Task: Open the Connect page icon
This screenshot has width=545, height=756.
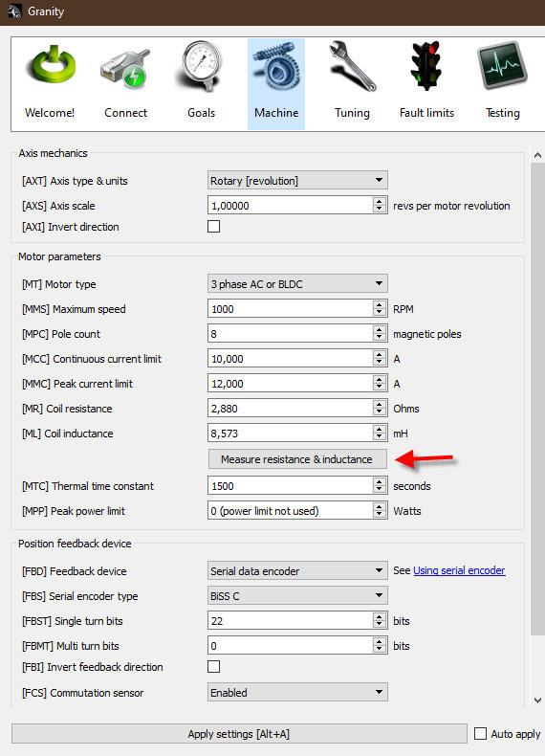Action: point(125,69)
